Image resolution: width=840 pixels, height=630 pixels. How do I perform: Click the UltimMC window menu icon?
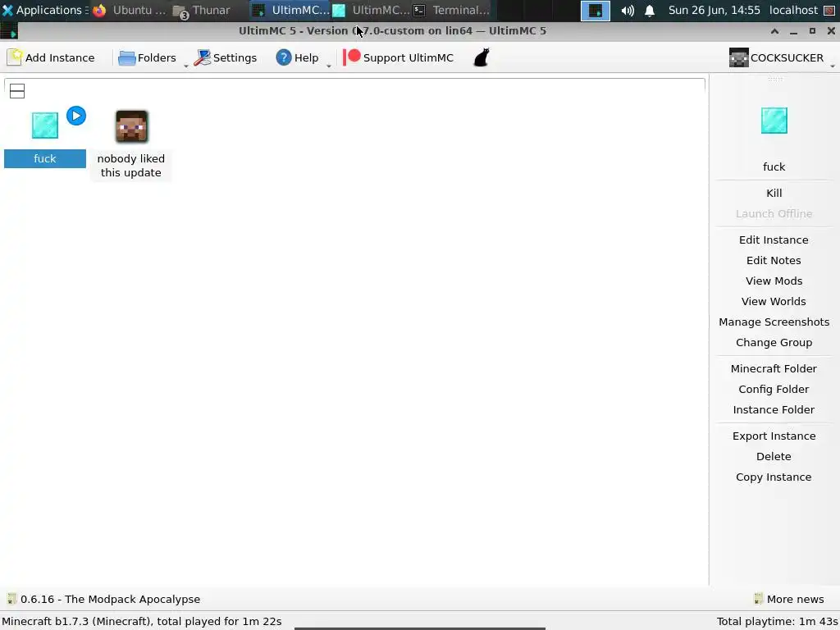click(x=9, y=31)
